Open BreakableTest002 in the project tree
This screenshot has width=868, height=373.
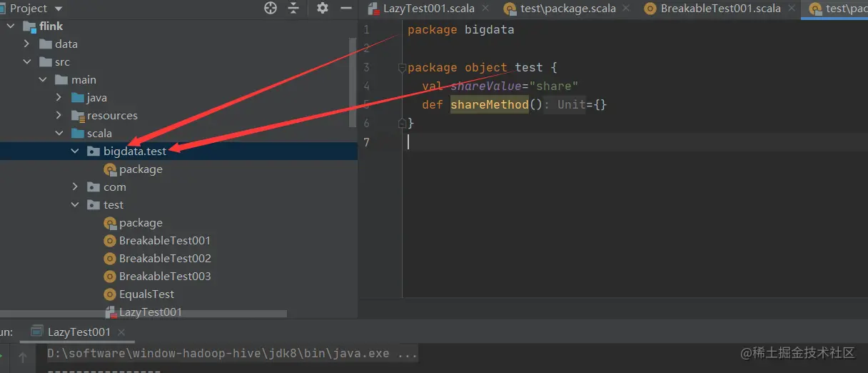click(x=165, y=258)
